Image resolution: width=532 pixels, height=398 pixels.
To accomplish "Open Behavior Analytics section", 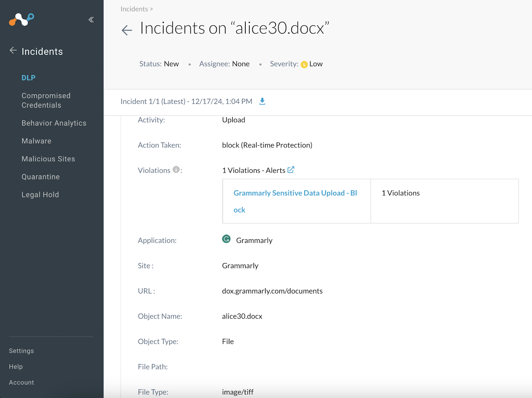I will 54,123.
